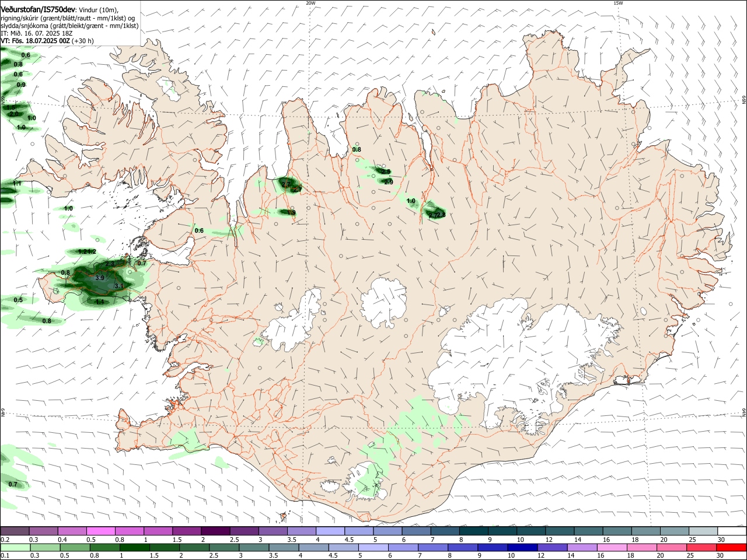Select the '20W' longitude label
Screen dimensions: 747x560
(310, 3)
